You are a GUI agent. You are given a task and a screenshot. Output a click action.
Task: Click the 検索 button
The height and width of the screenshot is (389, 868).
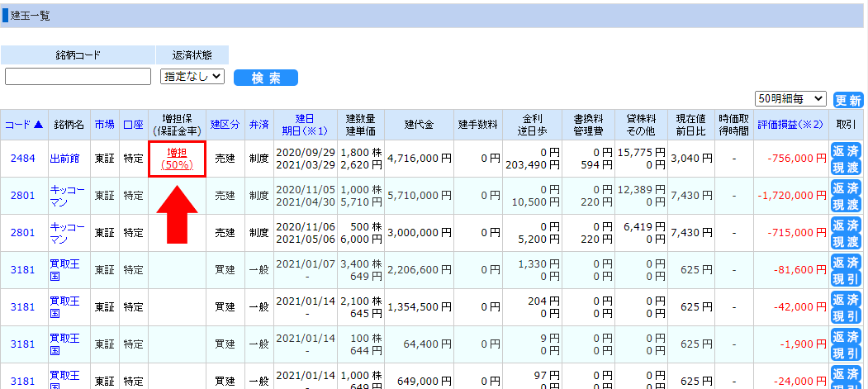[x=266, y=78]
